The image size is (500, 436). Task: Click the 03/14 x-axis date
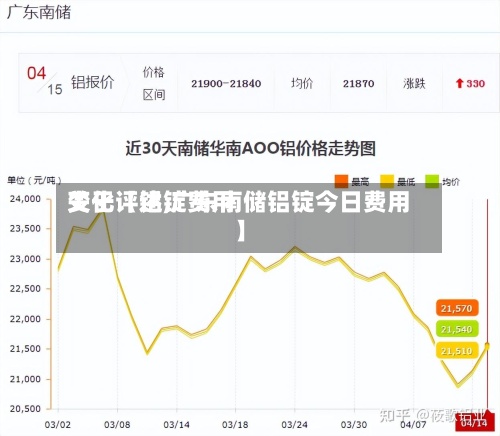point(176,425)
